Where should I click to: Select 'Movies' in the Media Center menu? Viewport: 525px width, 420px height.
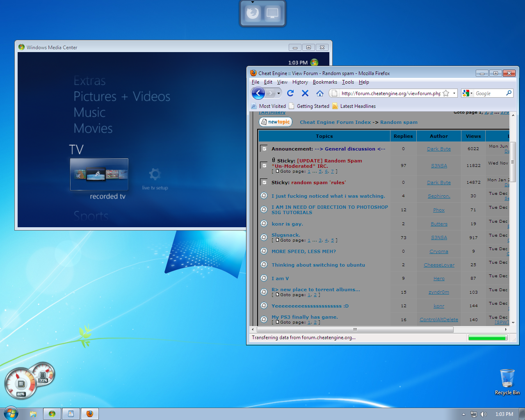coord(93,128)
